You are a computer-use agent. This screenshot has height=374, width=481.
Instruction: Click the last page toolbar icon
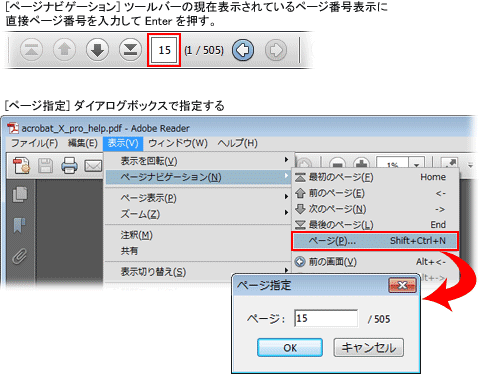coord(130,50)
